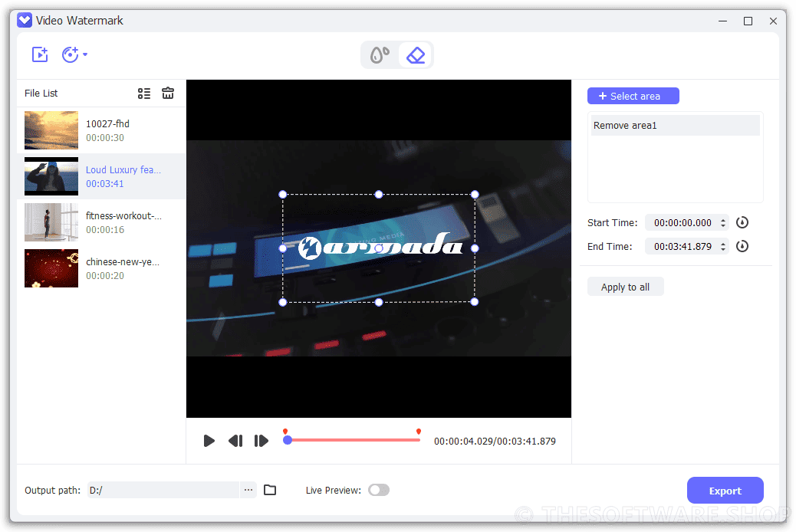Click the clear file list trash icon
This screenshot has height=532, width=796.
(168, 93)
